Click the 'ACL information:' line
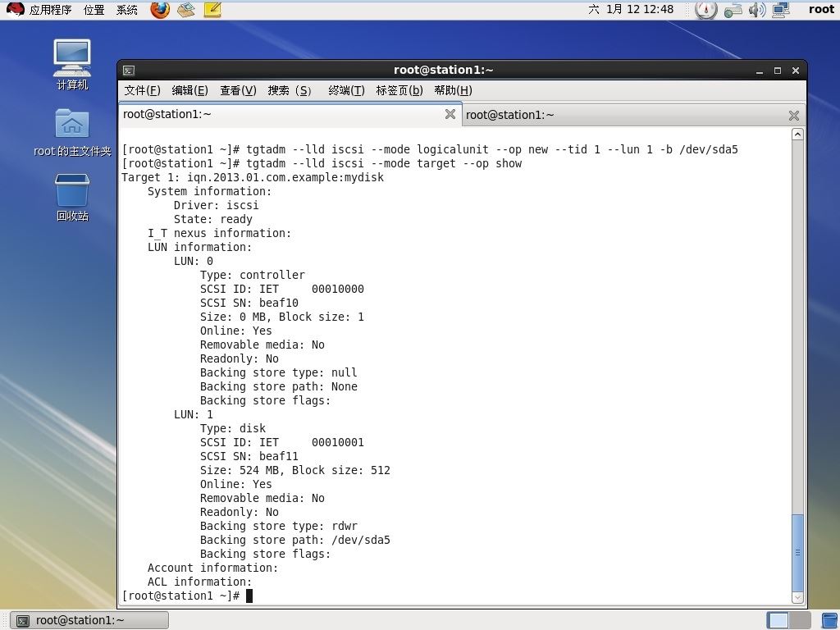Image resolution: width=840 pixels, height=630 pixels. point(200,582)
